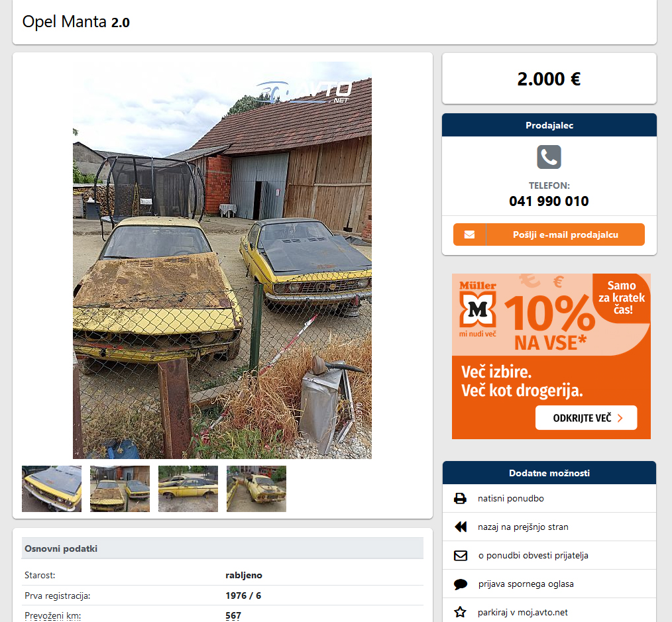View first thumbnail of the yellow car front

[x=52, y=489]
